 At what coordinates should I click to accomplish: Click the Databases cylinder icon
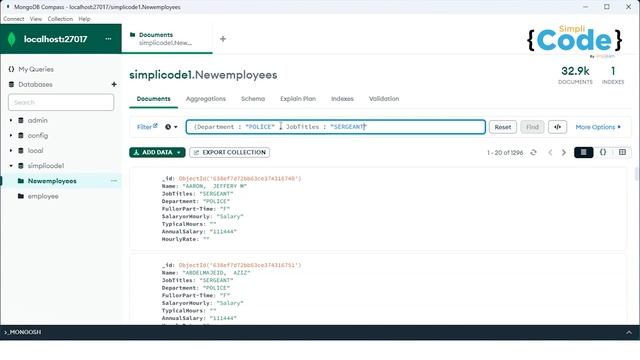tap(11, 84)
